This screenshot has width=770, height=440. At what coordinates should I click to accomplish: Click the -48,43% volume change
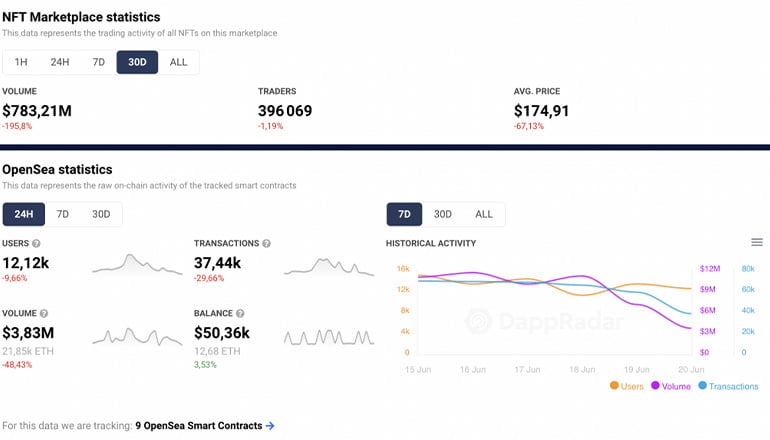tap(17, 365)
